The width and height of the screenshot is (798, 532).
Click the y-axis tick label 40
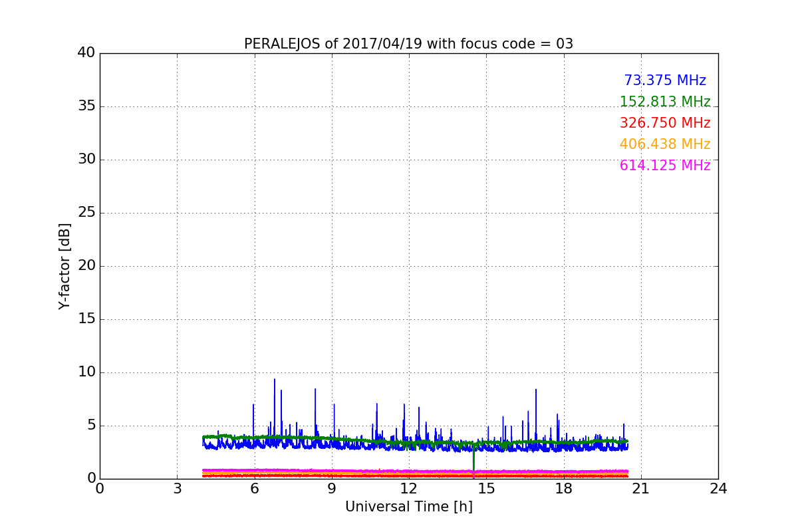86,53
